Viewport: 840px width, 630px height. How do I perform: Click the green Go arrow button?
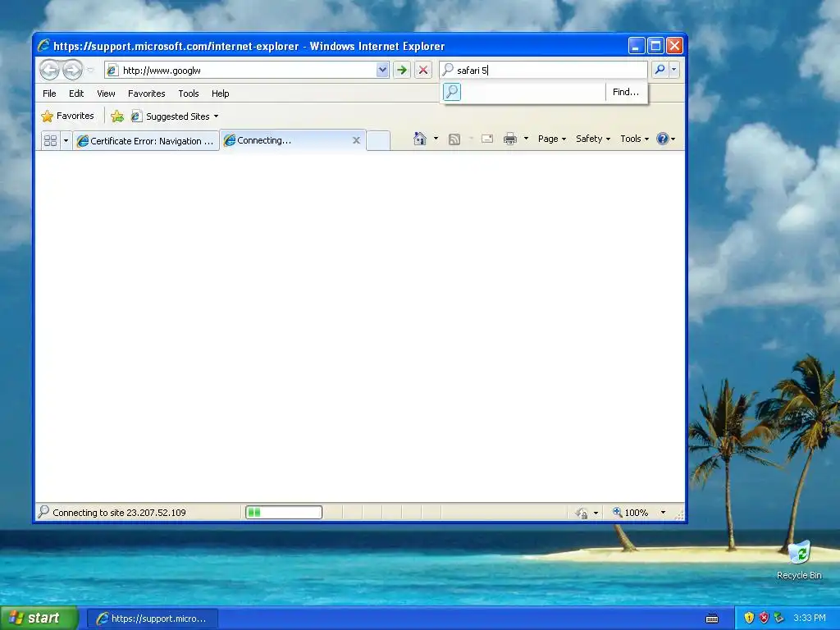tap(402, 70)
